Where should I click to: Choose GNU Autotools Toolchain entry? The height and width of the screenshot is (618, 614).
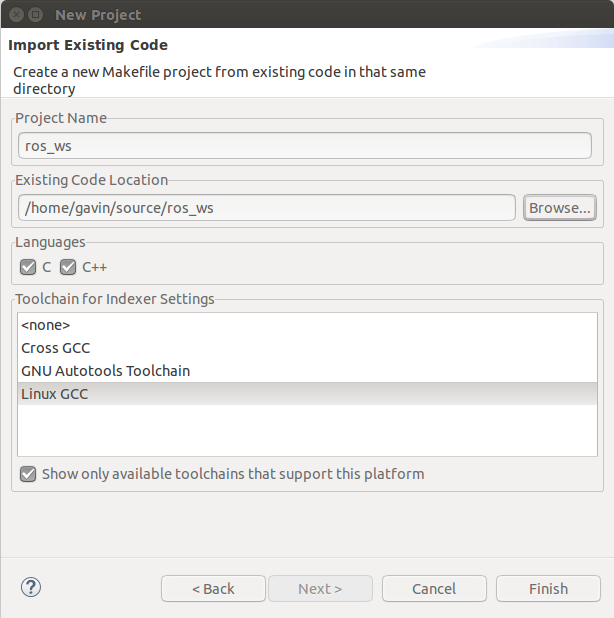[x=105, y=371]
